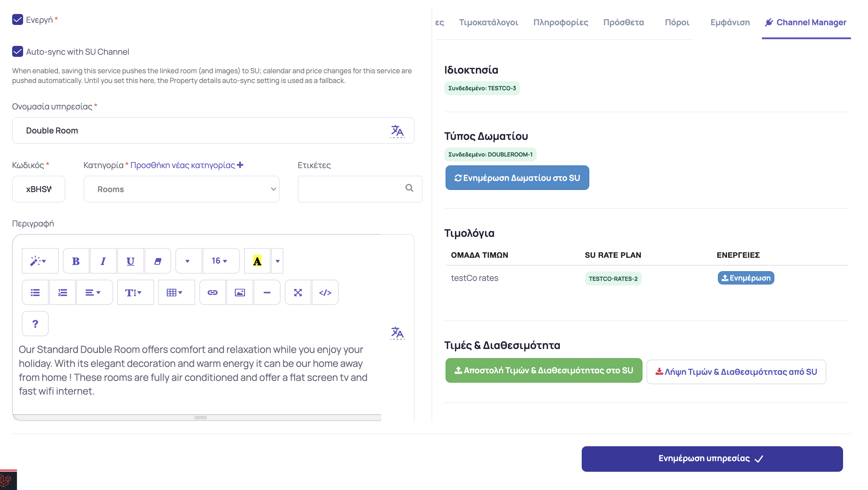Click Προσθήκη νέας κατηγορίας link
868x490 pixels.
[187, 165]
